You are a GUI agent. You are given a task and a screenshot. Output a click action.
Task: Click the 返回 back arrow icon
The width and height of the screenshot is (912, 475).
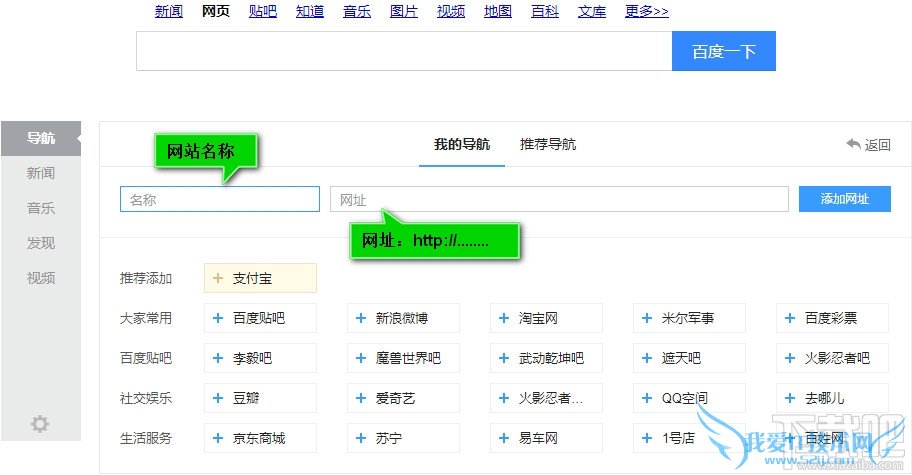853,144
